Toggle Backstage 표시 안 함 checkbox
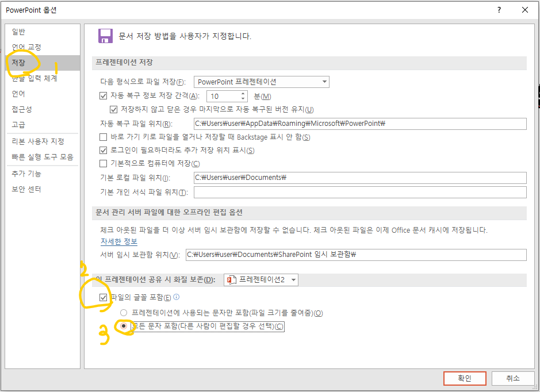Viewport: 540px width, 392px height. pyautogui.click(x=103, y=137)
